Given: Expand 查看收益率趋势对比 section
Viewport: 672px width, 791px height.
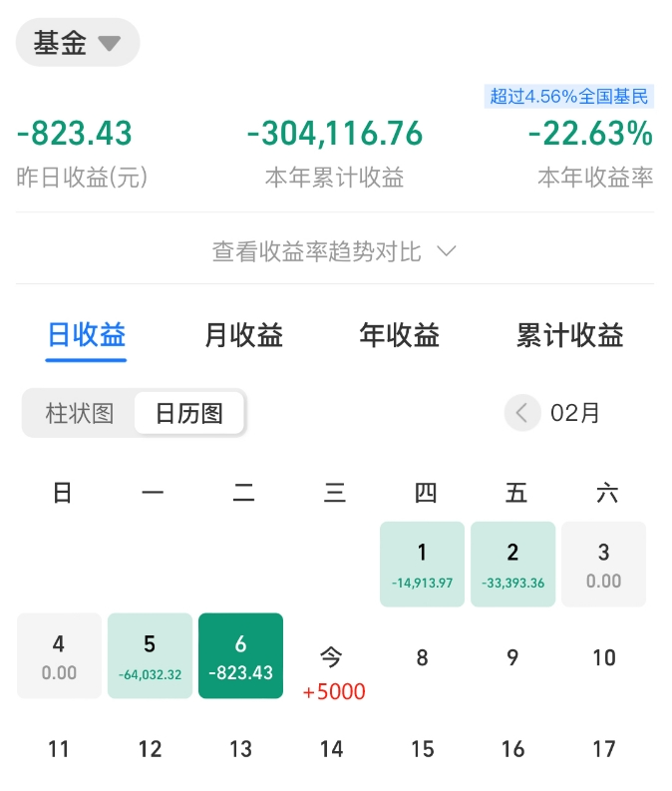Looking at the screenshot, I should pos(335,251).
